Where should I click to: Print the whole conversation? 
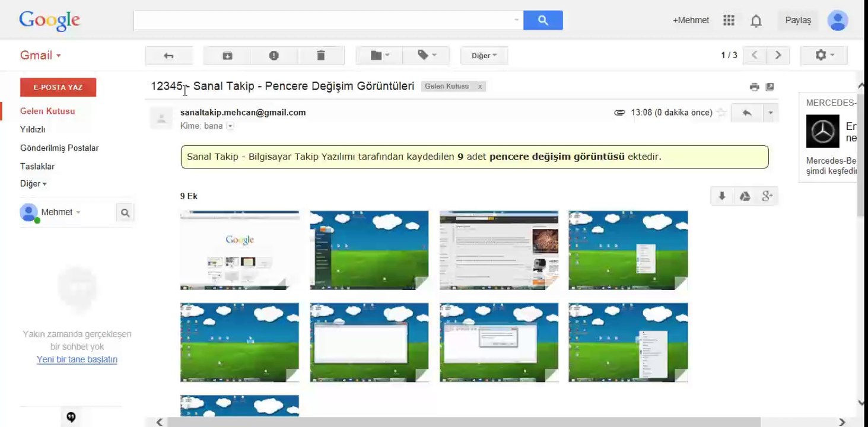(754, 87)
